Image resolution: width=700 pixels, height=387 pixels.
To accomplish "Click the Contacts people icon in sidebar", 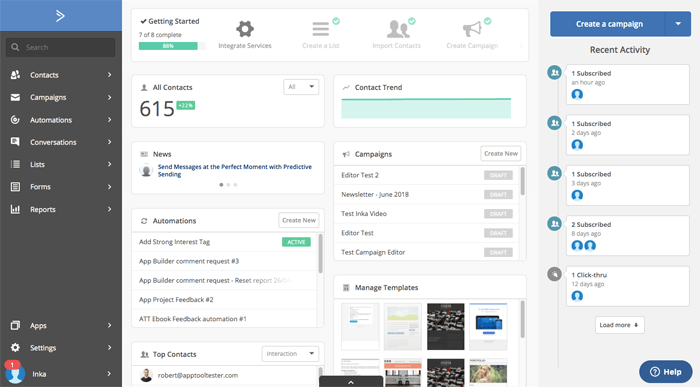I will click(x=15, y=75).
